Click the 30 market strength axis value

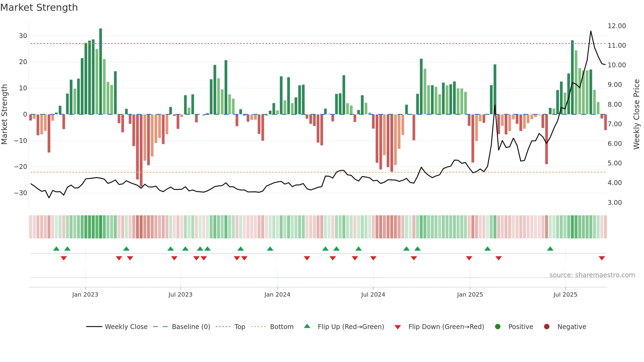point(23,36)
